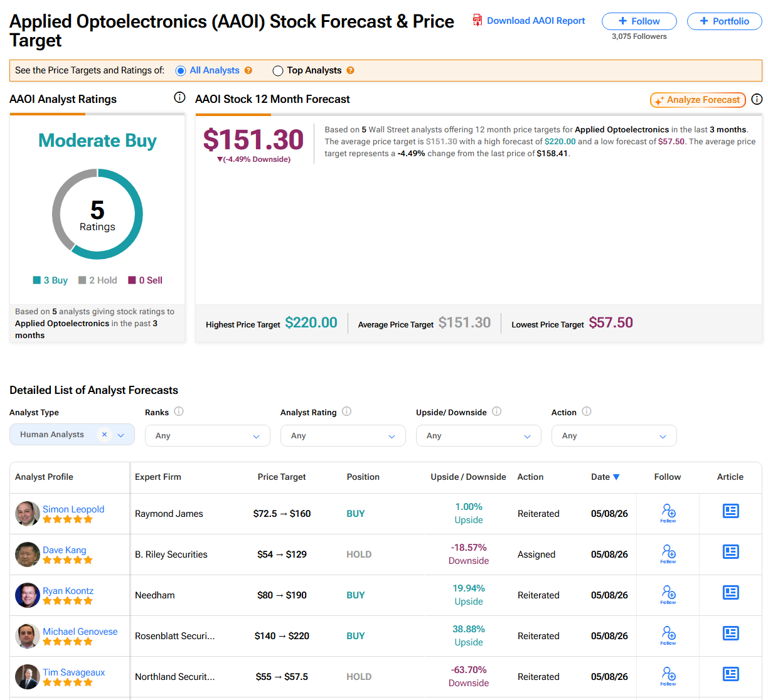
Task: Open the Northland article icon
Action: [731, 674]
